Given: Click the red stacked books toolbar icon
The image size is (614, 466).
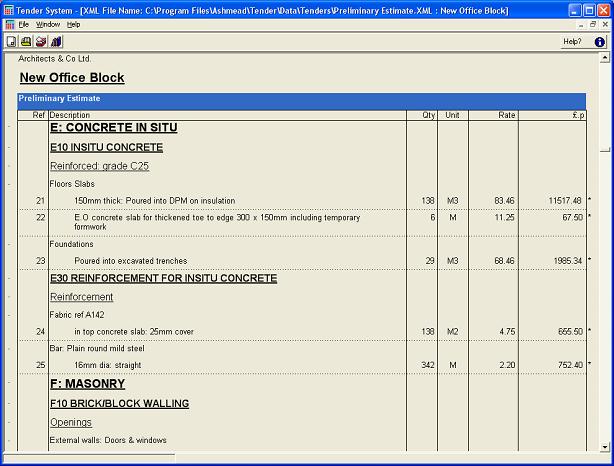Looking at the screenshot, I should coord(41,41).
